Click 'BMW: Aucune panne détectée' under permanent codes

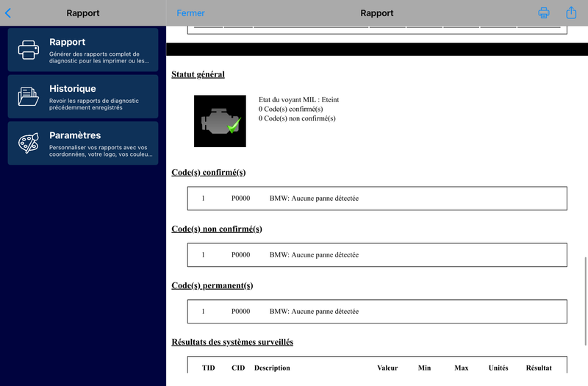point(314,312)
